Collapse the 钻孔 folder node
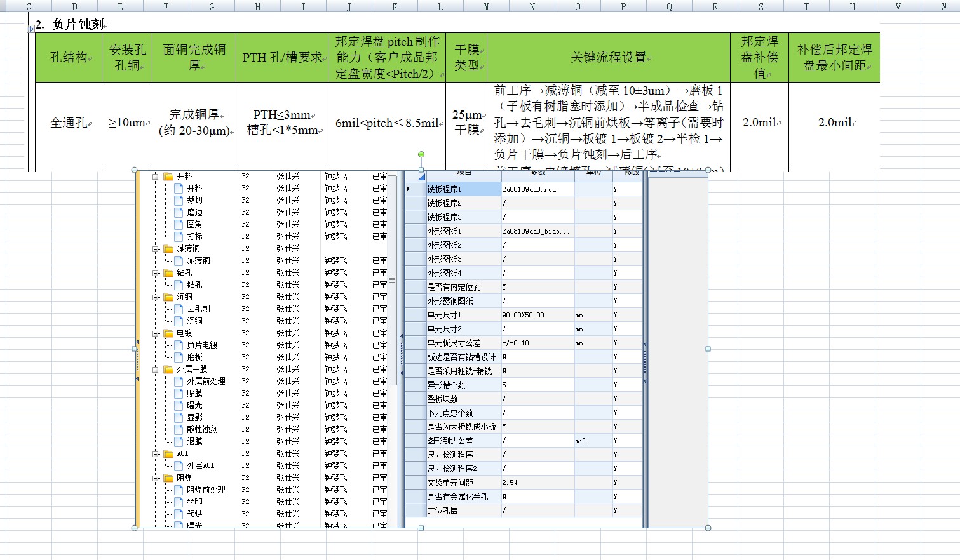The height and width of the screenshot is (560, 960). (156, 273)
